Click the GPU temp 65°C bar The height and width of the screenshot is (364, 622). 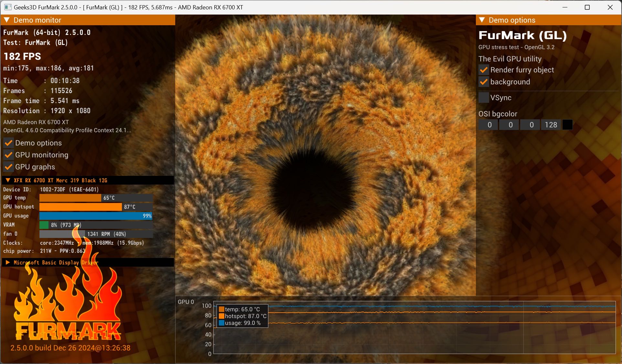point(96,198)
